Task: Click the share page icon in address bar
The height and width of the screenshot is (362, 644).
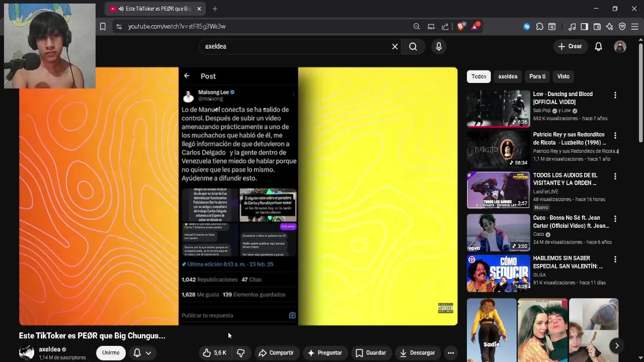Action: pyautogui.click(x=445, y=27)
